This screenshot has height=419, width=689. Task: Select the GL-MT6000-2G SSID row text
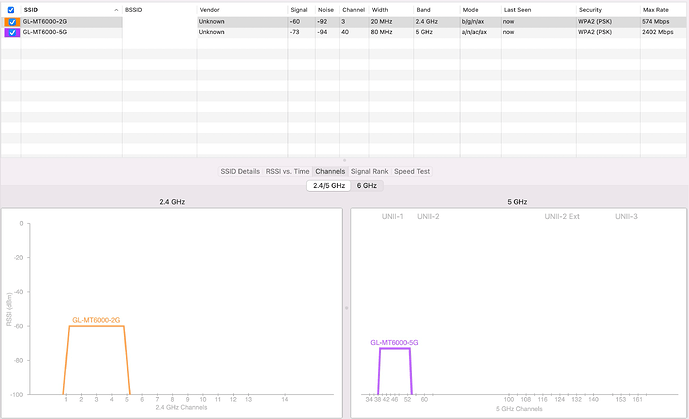click(45, 22)
